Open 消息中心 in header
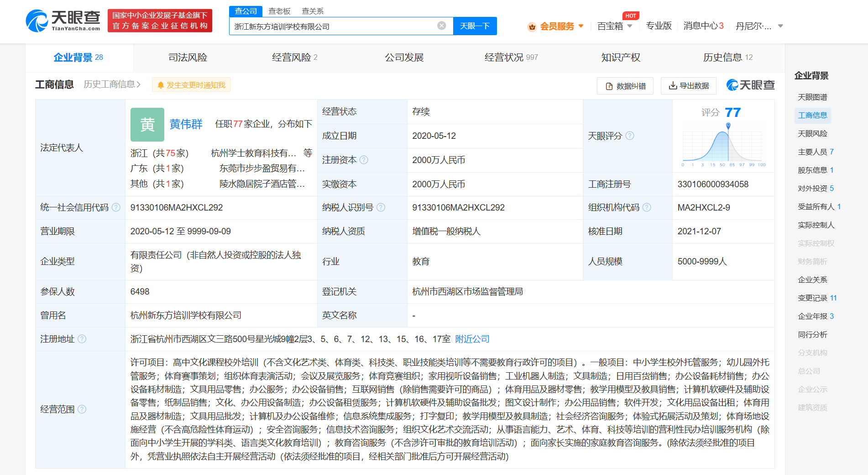The width and height of the screenshot is (868, 475). click(703, 26)
